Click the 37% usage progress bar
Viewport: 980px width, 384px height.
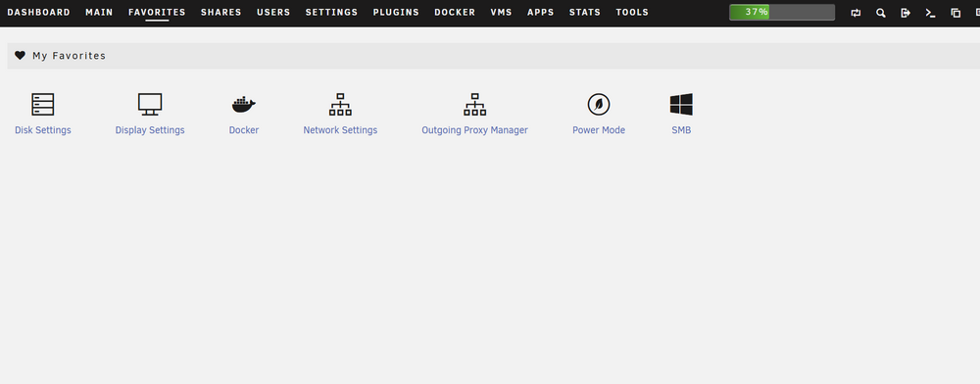click(x=782, y=13)
